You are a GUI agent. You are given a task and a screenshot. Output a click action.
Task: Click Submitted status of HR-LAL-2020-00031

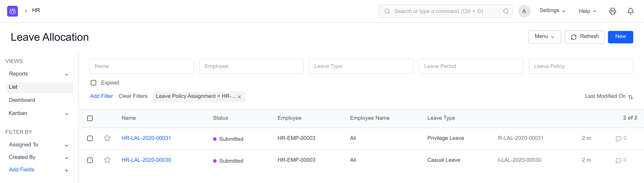tap(228, 139)
